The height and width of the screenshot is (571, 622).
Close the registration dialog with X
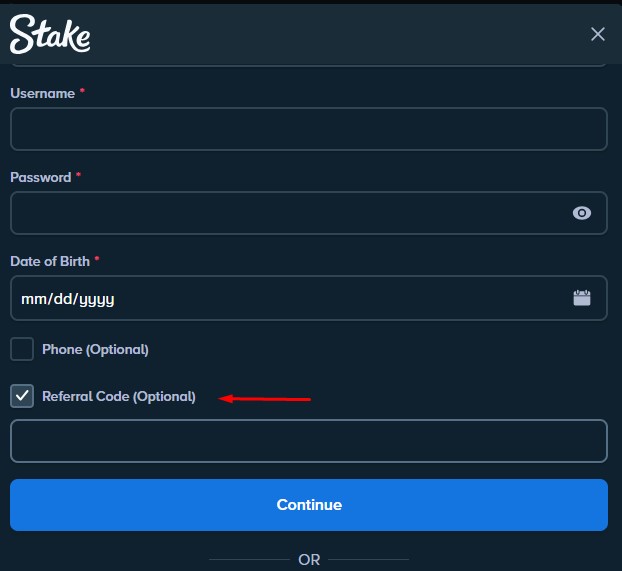point(597,34)
